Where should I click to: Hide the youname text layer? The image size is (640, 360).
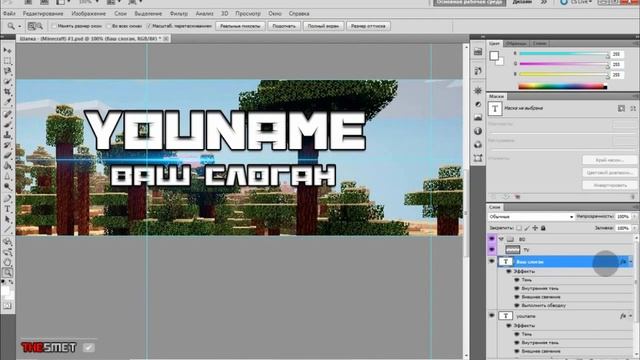pyautogui.click(x=492, y=316)
